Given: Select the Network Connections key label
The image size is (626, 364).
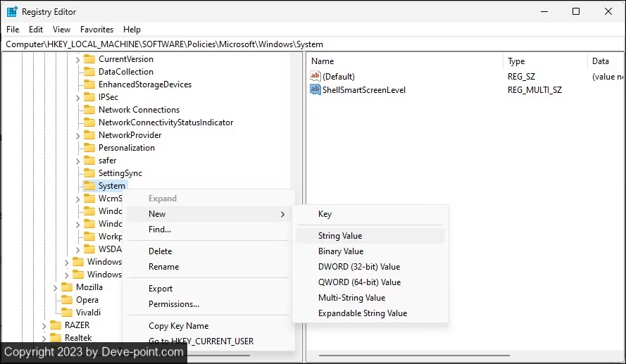Looking at the screenshot, I should [139, 110].
